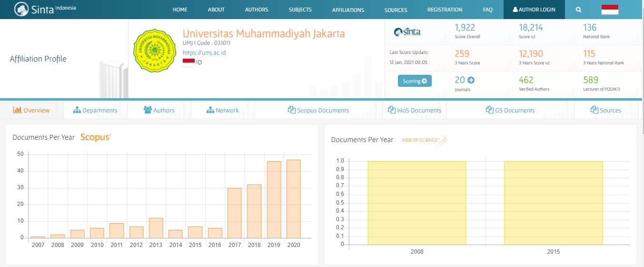Click the 259 3 Years Score value

click(x=462, y=54)
